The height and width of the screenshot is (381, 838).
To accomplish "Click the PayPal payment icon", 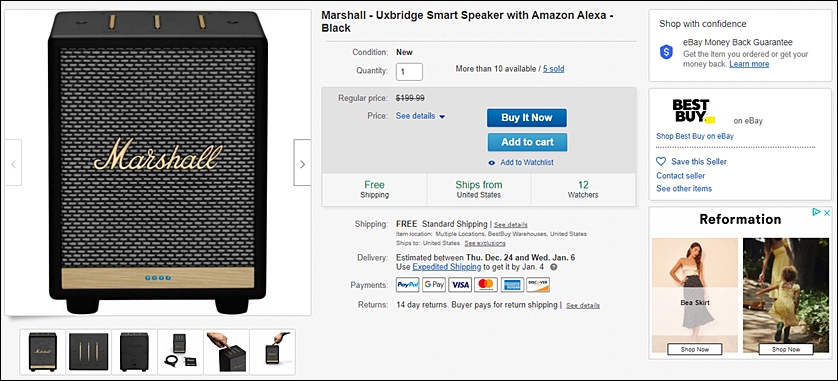I will (407, 285).
